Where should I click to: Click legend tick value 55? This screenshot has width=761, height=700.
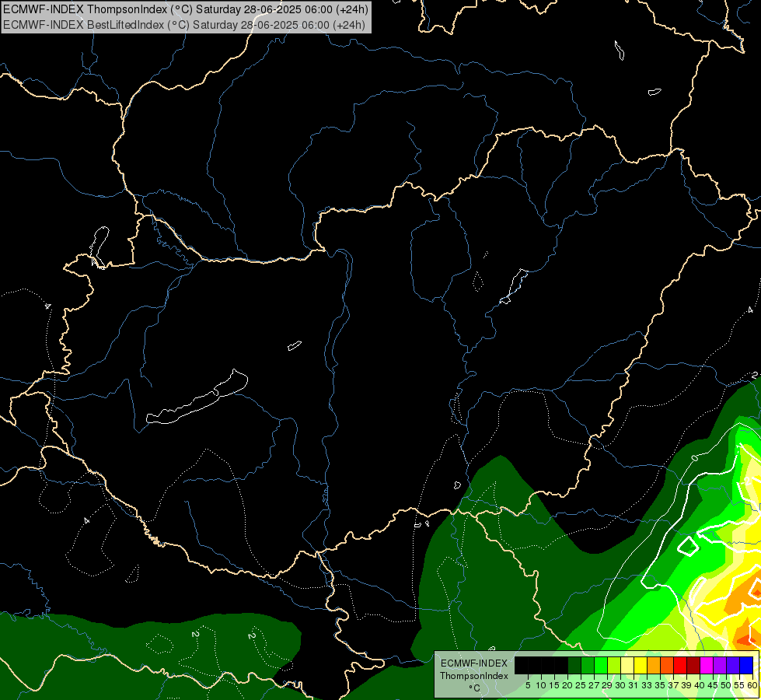coord(740,685)
